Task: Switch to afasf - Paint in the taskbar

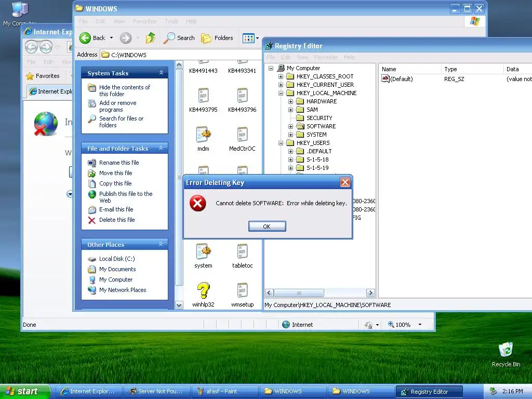Action: point(224,391)
